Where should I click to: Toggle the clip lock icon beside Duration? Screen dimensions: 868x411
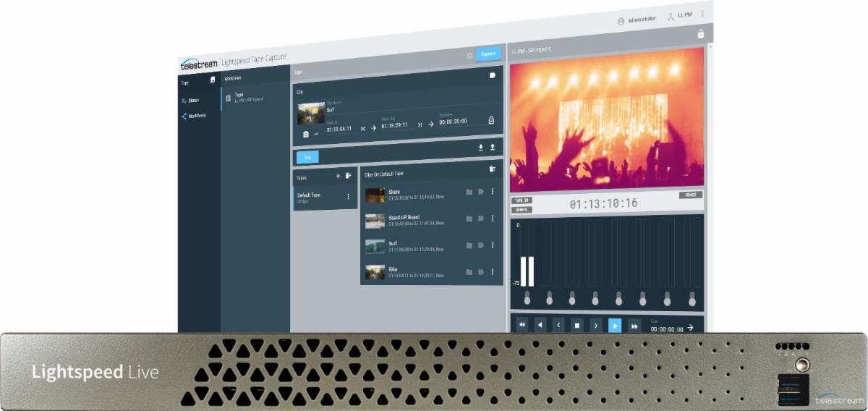(491, 120)
